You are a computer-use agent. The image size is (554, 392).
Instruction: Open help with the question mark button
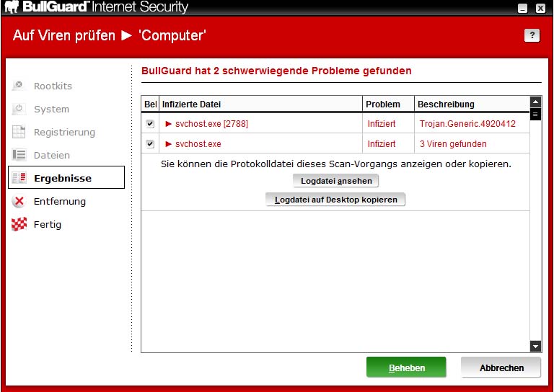click(x=532, y=35)
